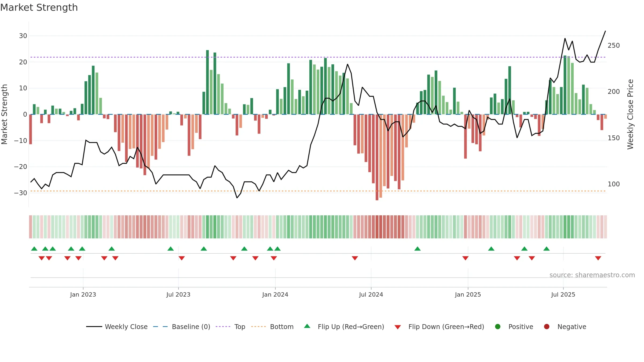
Task: Click the only red flip-down marker between Jan 2024 and Jul 2024
Action: (355, 258)
